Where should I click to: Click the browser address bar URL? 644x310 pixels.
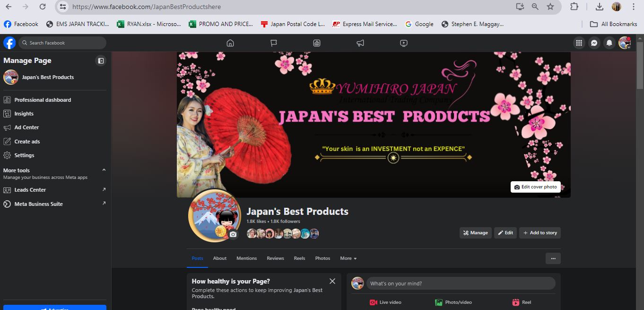pos(147,7)
